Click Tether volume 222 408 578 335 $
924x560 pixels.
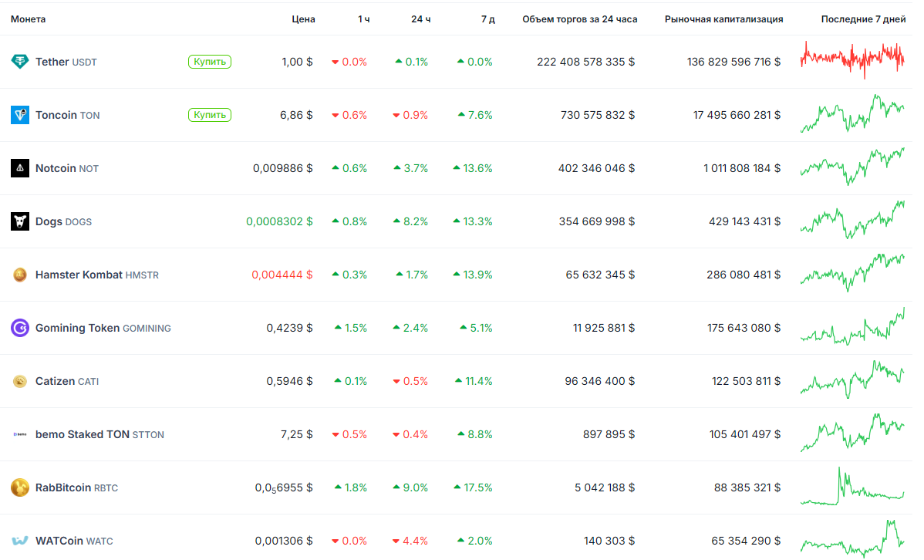585,62
